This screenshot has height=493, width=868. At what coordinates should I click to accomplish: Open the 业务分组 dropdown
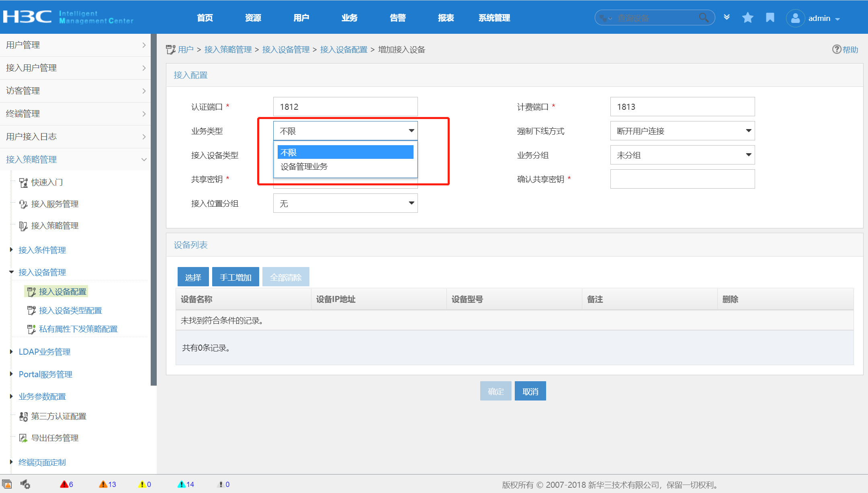coord(682,155)
